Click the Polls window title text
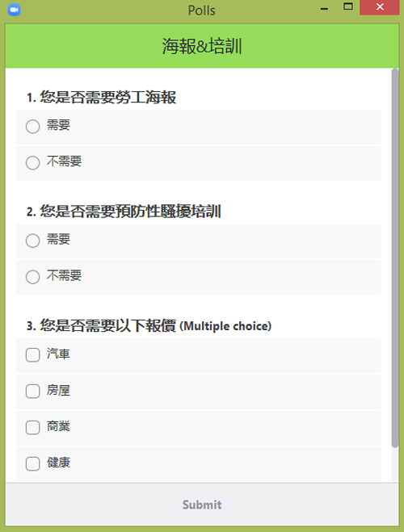404x532 pixels. pos(202,10)
